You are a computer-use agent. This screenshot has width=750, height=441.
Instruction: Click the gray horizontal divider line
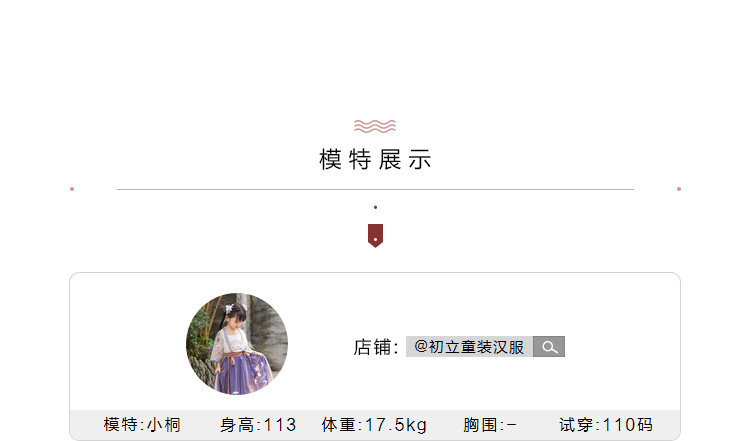(x=375, y=189)
